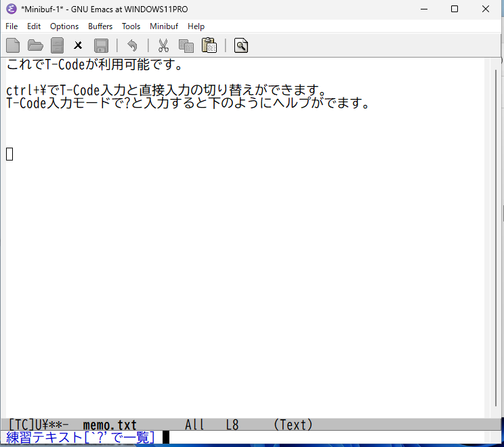
Task: Click the hollow cursor box in buffer
Action: point(9,154)
